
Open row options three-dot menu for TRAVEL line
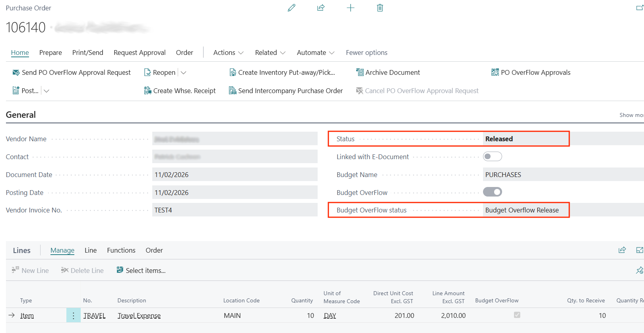pyautogui.click(x=74, y=315)
